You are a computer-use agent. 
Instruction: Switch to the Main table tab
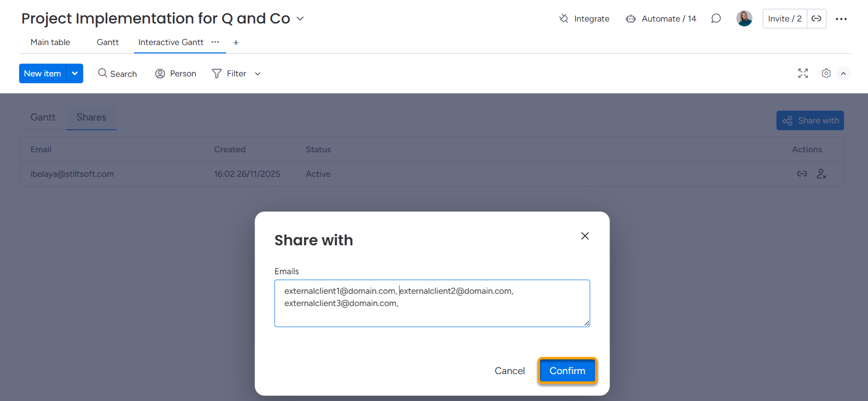coord(50,42)
